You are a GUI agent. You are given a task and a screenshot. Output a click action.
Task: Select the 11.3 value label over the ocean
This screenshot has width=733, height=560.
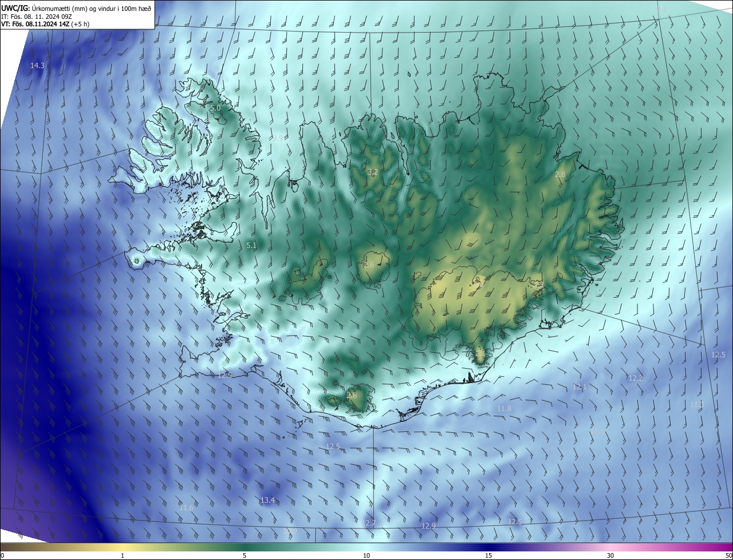pos(697,404)
